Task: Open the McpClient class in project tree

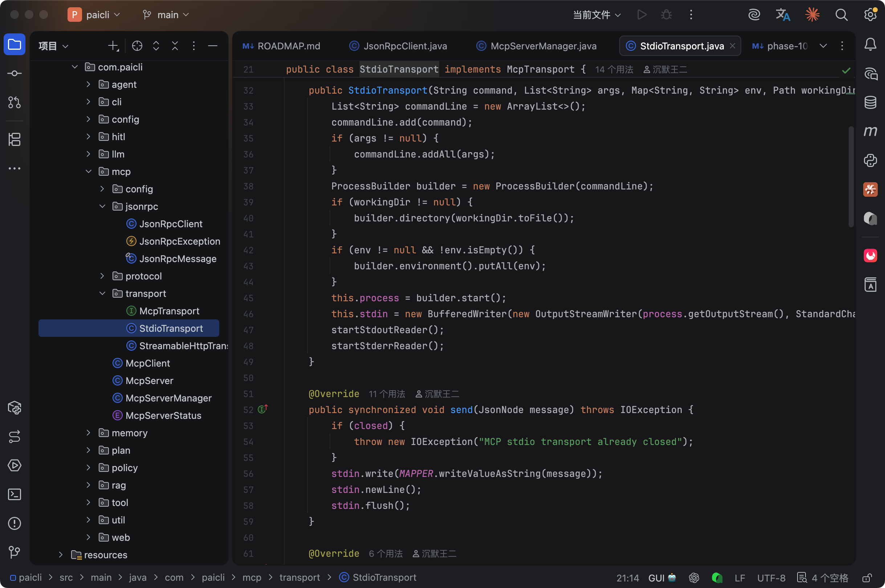Action: [147, 363]
